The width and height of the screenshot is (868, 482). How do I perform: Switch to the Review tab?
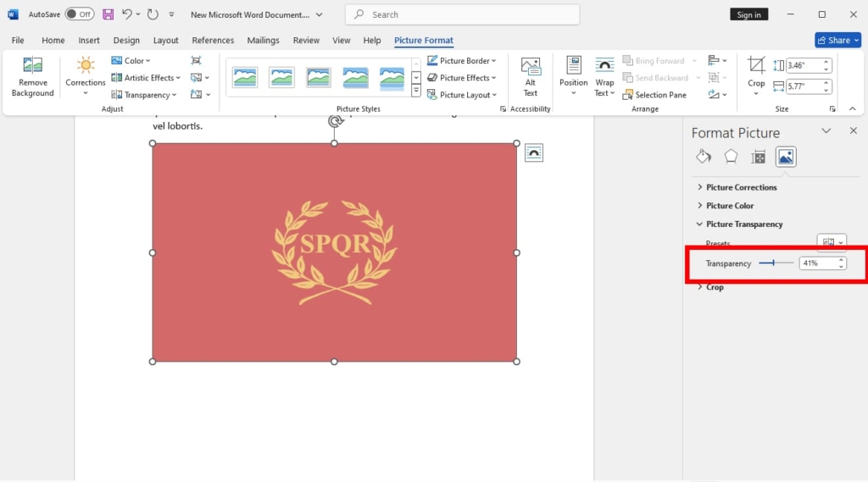pos(306,41)
